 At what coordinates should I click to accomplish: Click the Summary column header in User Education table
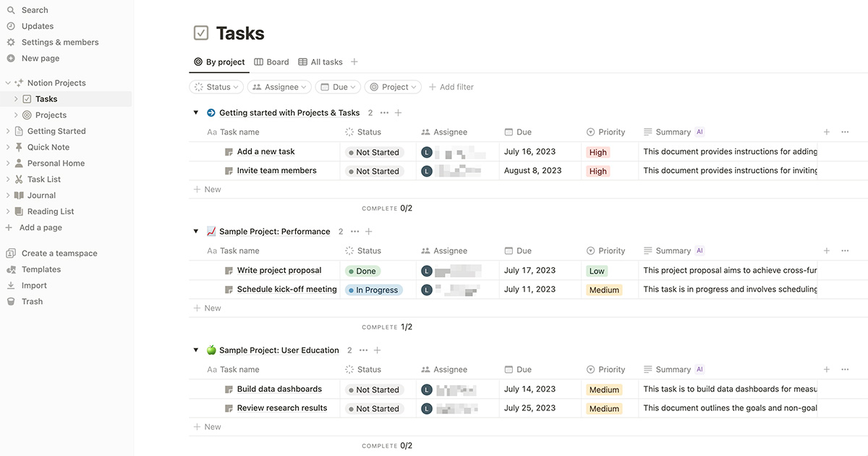coord(673,369)
